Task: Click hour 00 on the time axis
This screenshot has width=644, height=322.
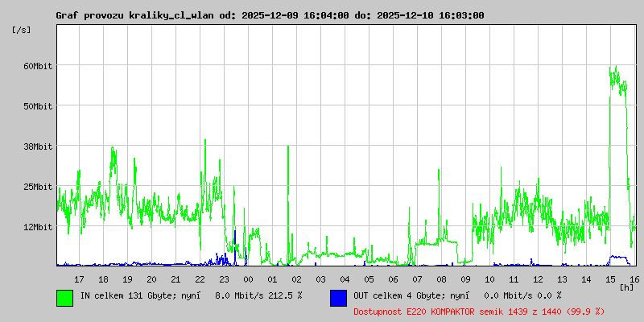Action: (x=248, y=279)
